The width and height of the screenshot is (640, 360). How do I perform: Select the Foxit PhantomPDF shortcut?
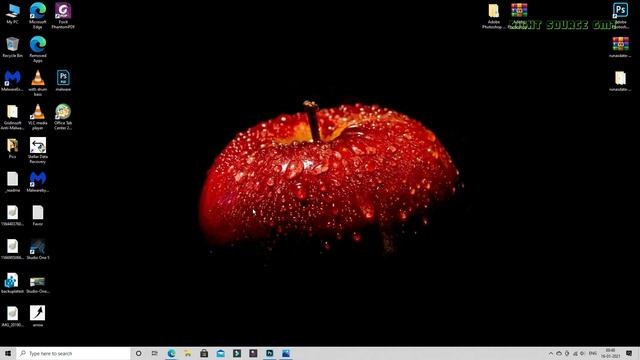63,16
